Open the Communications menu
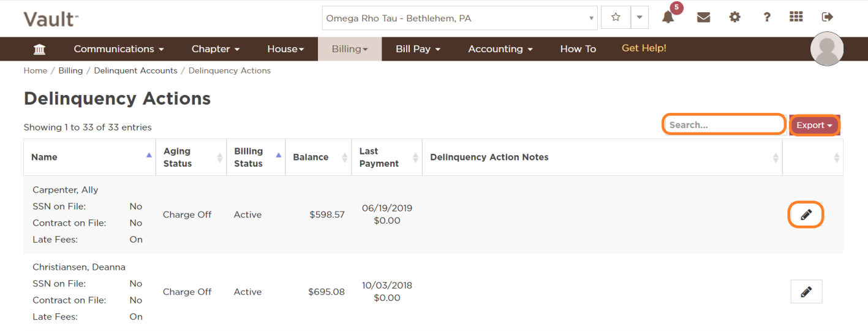The width and height of the screenshot is (868, 331). [x=119, y=49]
